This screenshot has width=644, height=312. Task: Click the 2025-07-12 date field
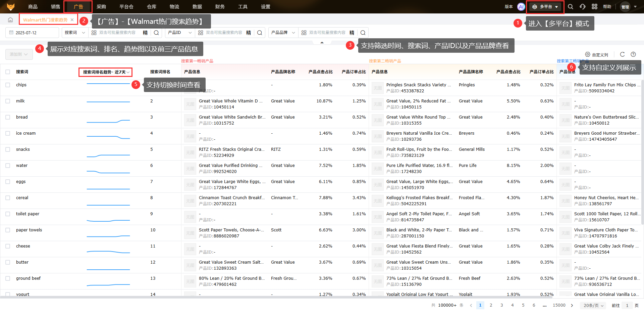(32, 33)
